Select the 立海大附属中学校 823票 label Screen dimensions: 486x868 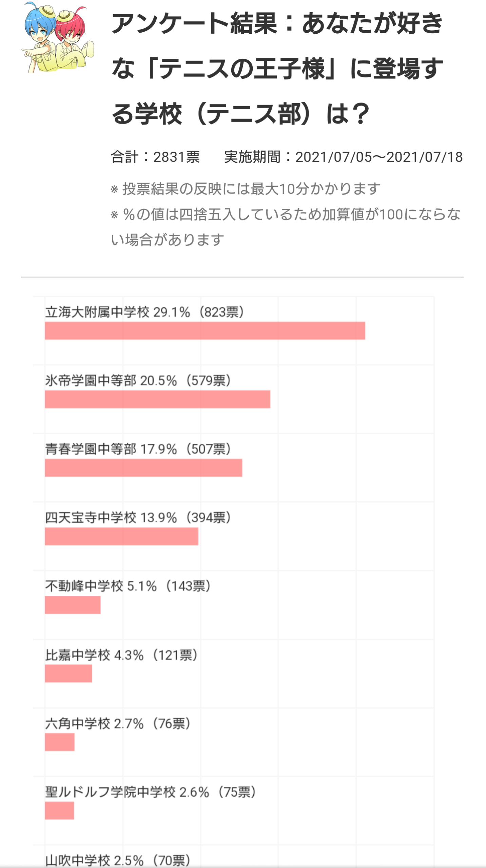(145, 312)
